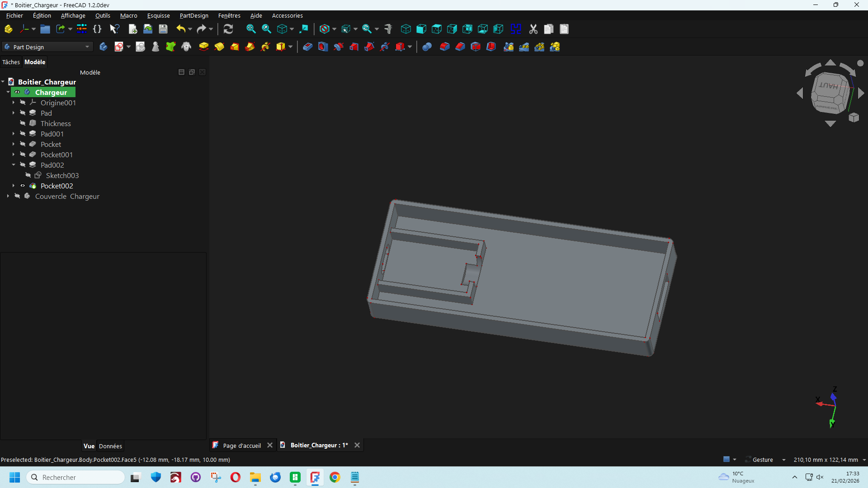Set the isometric view icon
The width and height of the screenshot is (868, 488).
point(406,29)
